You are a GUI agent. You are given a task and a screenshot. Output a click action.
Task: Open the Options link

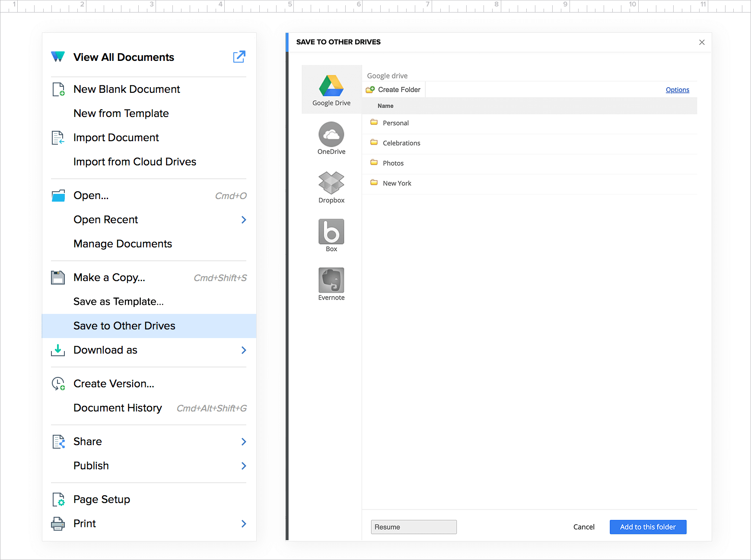pos(677,89)
